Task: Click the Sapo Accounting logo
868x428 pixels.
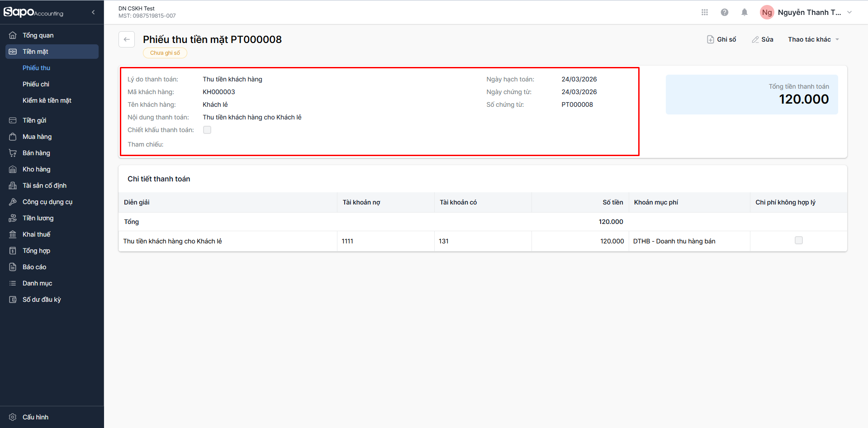Action: [x=33, y=12]
